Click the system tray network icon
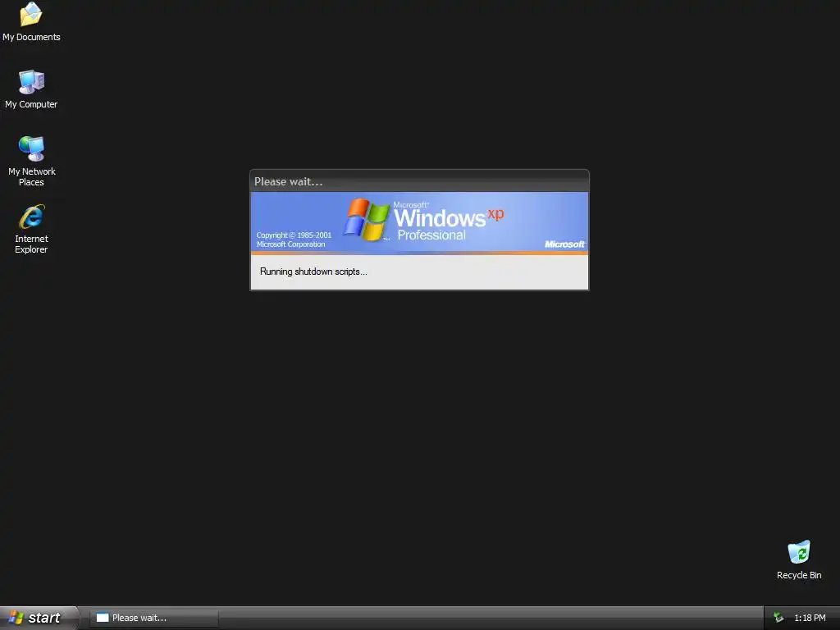The height and width of the screenshot is (630, 840). tap(778, 618)
